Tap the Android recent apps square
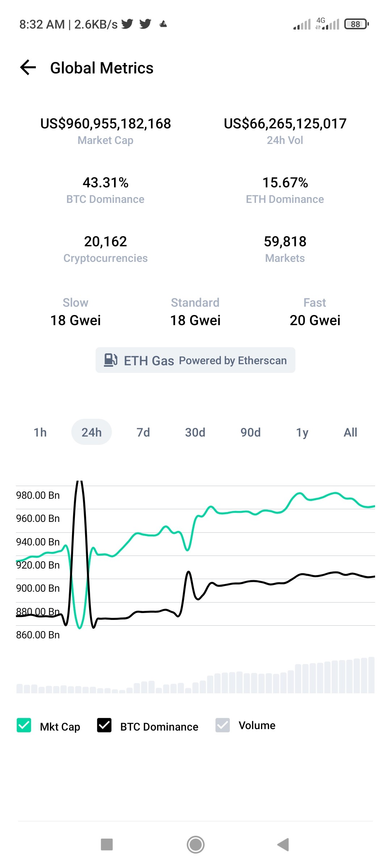 [107, 845]
